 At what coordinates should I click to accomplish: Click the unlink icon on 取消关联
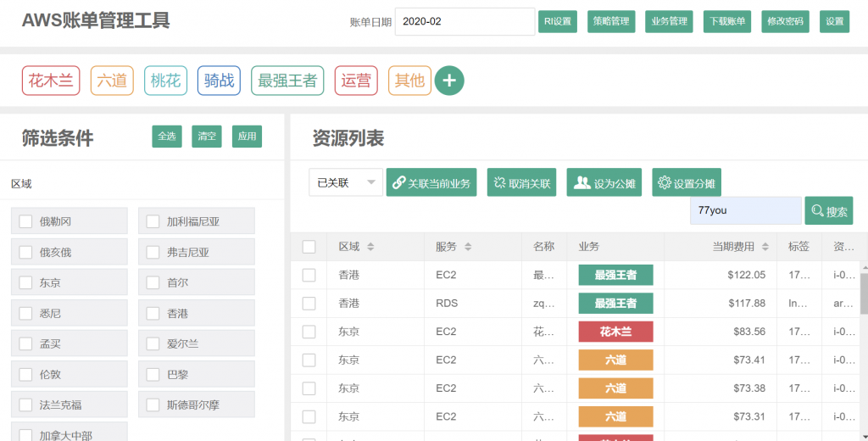[498, 182]
